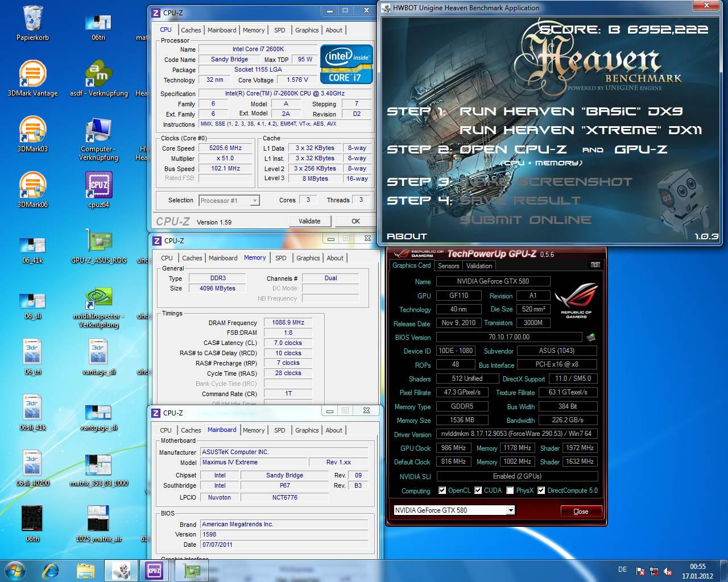Open the Computer - Verknüpfung shortcut
Viewport: 728px width, 582px height.
coord(98,138)
